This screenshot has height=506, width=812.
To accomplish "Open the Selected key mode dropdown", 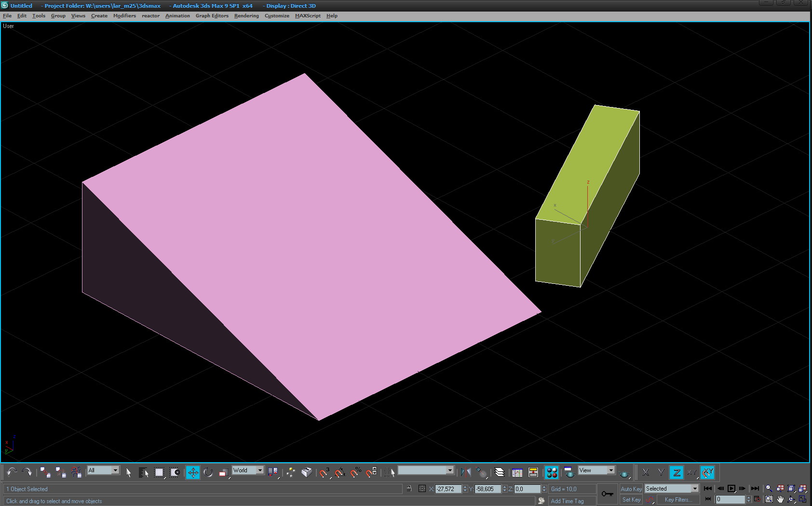I will coord(672,489).
